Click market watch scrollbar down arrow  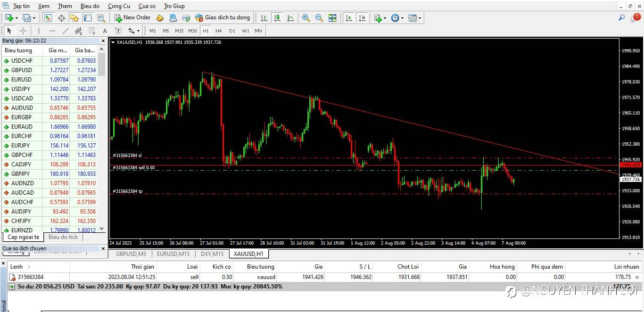[x=101, y=229]
